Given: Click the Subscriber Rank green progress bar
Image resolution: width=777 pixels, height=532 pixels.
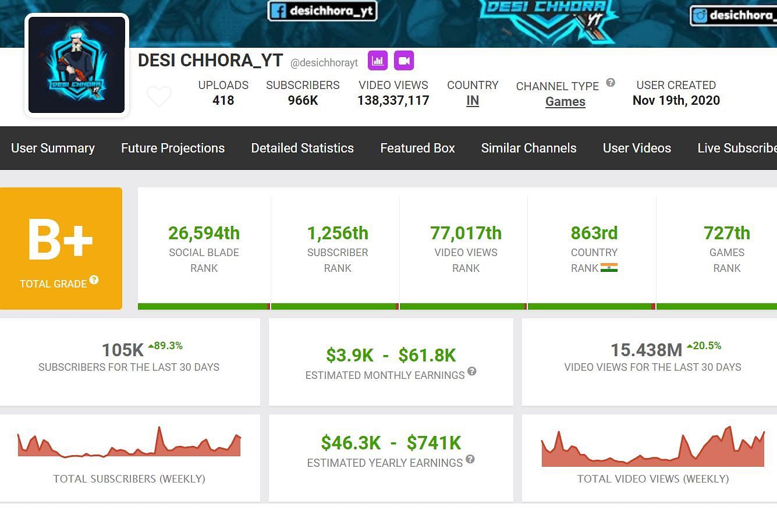Looking at the screenshot, I should 335,306.
